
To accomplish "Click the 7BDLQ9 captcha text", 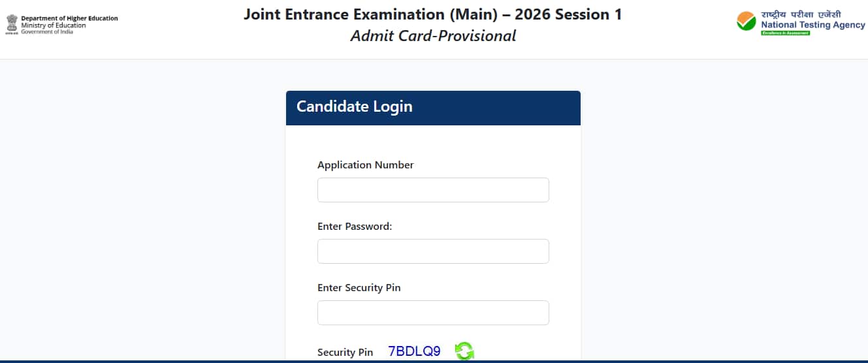I will [x=414, y=351].
